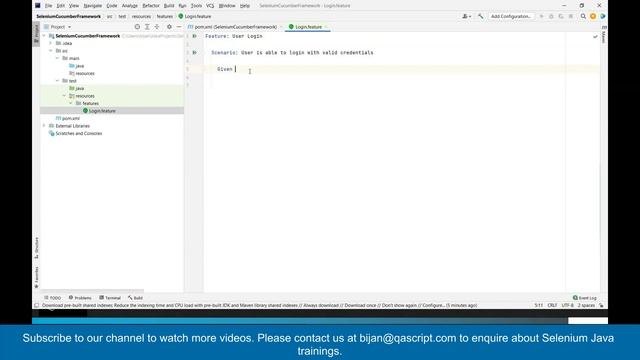This screenshot has width=640, height=360.
Task: Click the locate-opened-file target icon in Project panel
Action: (137, 27)
